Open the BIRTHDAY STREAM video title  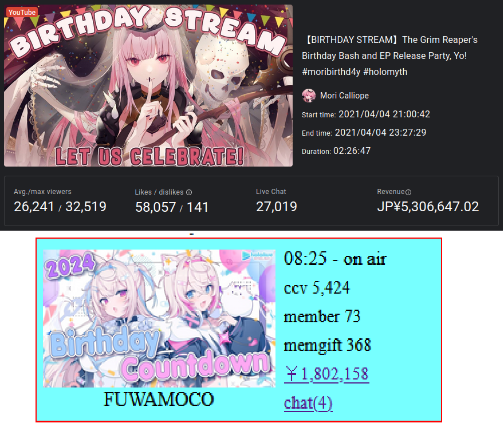coord(389,56)
